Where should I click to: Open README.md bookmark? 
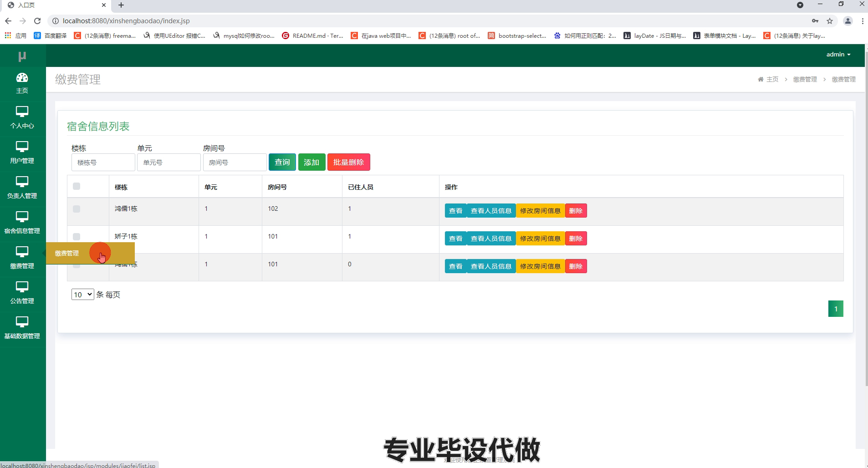(x=312, y=36)
